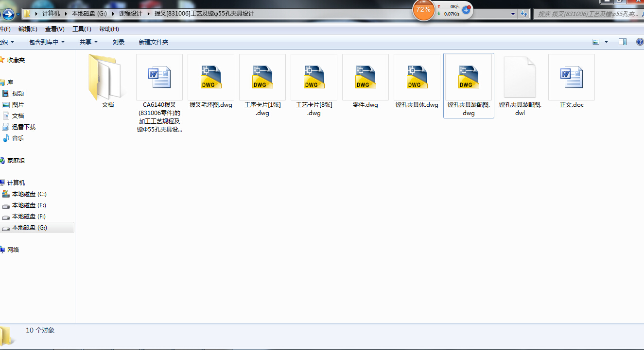Open 本地磁盘 (C:) in sidebar

29,194
